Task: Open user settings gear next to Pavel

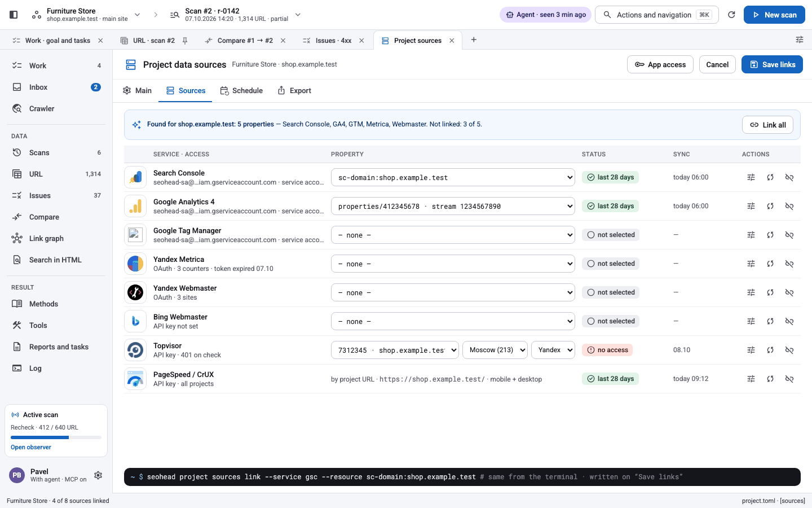Action: coord(98,475)
